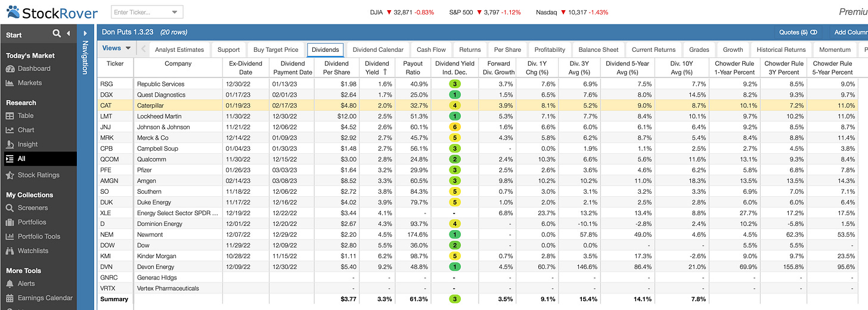Viewport: 868px width, 310px height.
Task: Click the DJIA index quote
Action: point(402,12)
